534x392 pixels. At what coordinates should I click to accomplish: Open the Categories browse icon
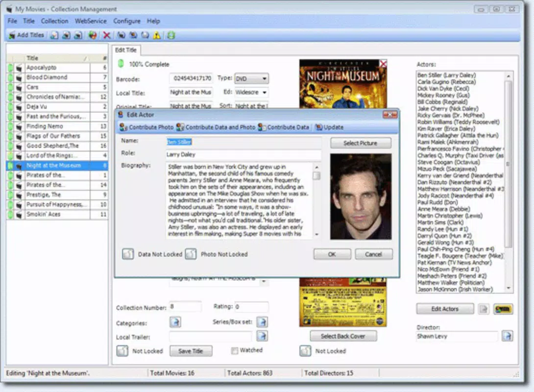(x=175, y=322)
